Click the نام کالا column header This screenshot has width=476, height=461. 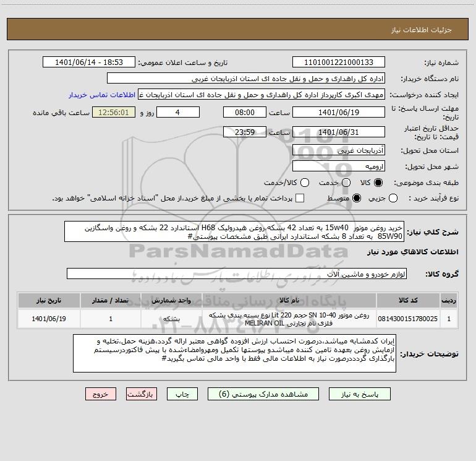tap(289, 301)
